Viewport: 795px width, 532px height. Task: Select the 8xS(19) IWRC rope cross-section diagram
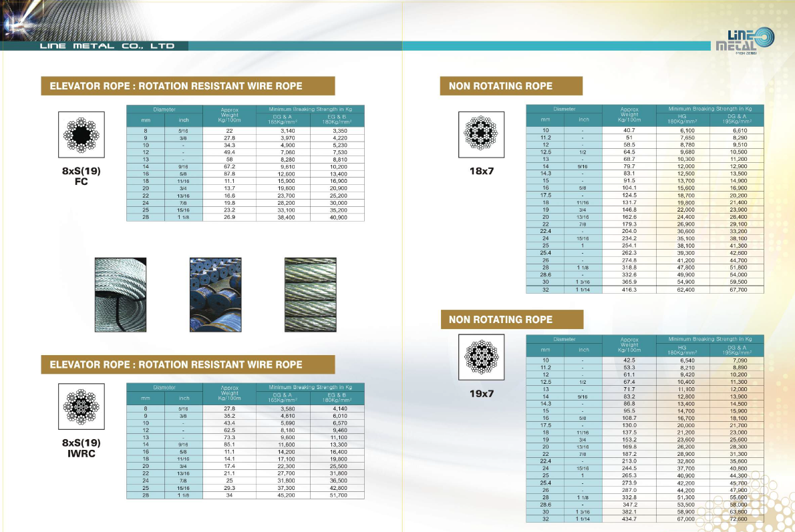80,406
